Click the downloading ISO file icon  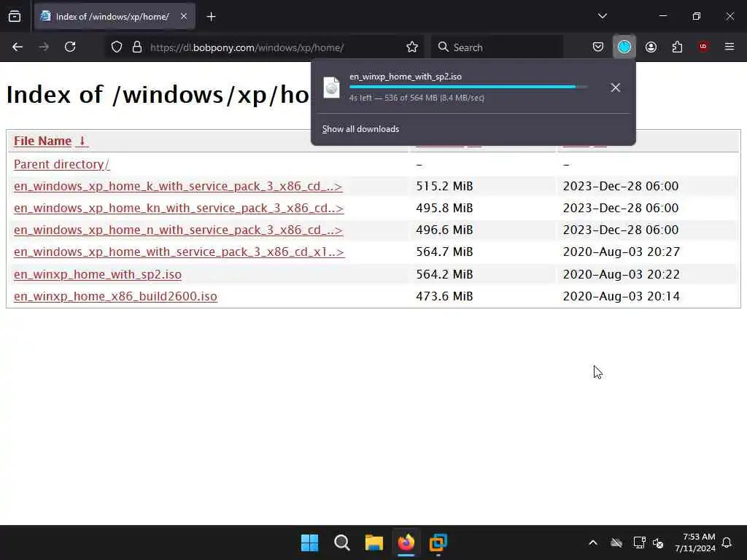pyautogui.click(x=332, y=87)
